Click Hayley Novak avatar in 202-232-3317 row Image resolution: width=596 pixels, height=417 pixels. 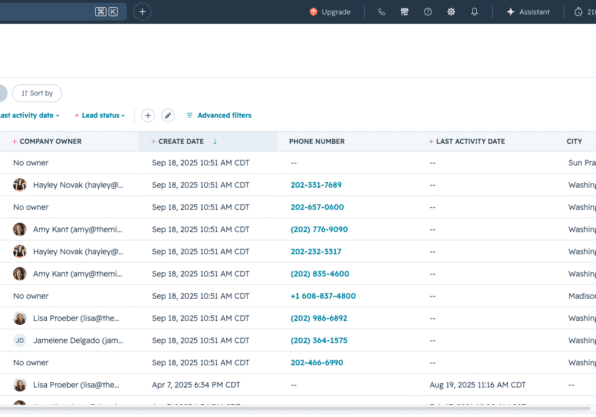(20, 252)
